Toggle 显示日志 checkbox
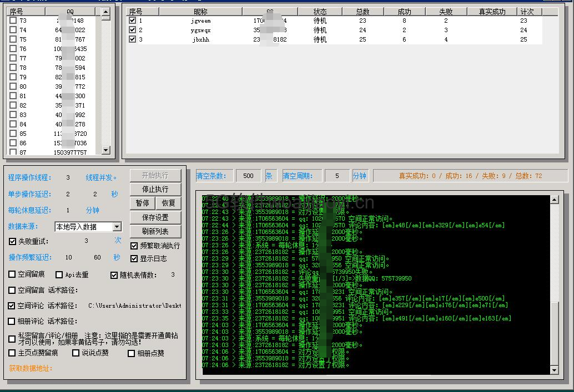Viewport: 574px width, 392px height. tap(134, 258)
